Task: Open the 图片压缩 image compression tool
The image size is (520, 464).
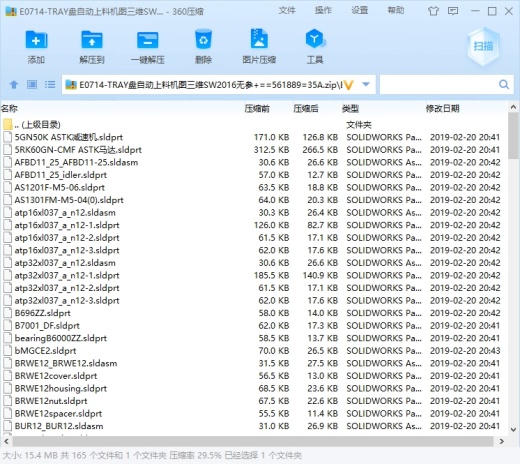Action: [x=259, y=39]
